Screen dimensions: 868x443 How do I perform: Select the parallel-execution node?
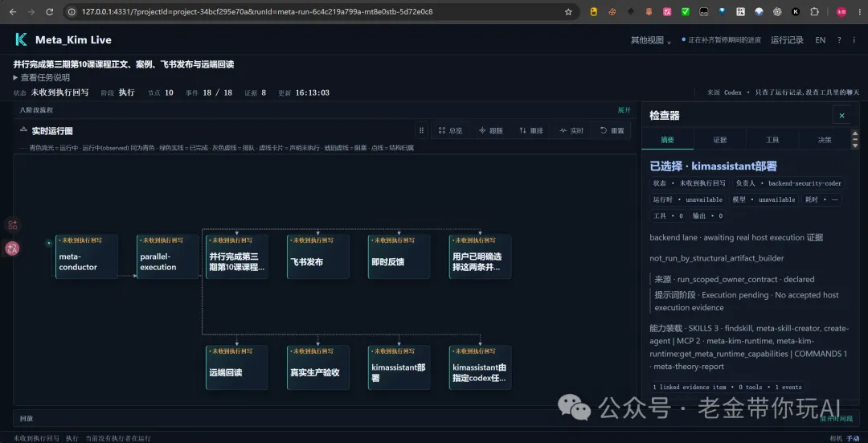click(168, 256)
